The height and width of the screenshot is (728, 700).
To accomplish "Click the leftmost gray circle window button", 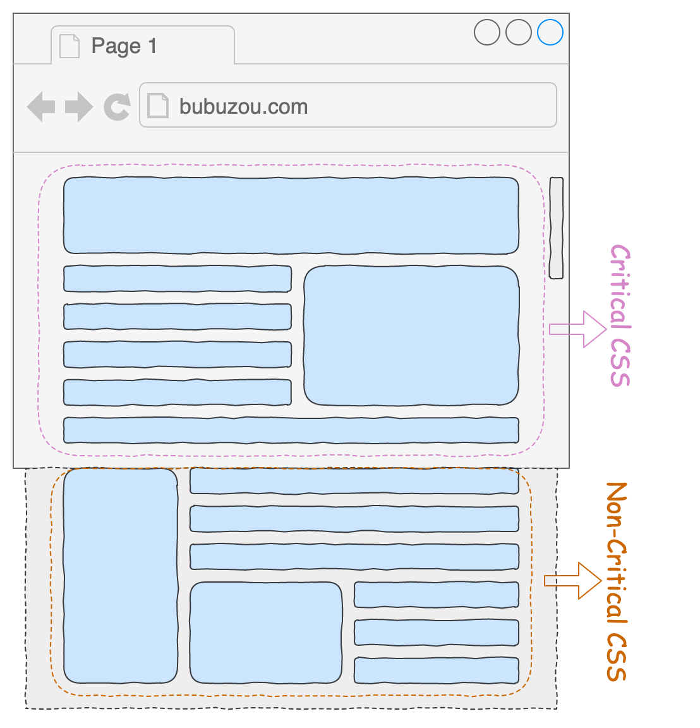I will click(x=487, y=32).
